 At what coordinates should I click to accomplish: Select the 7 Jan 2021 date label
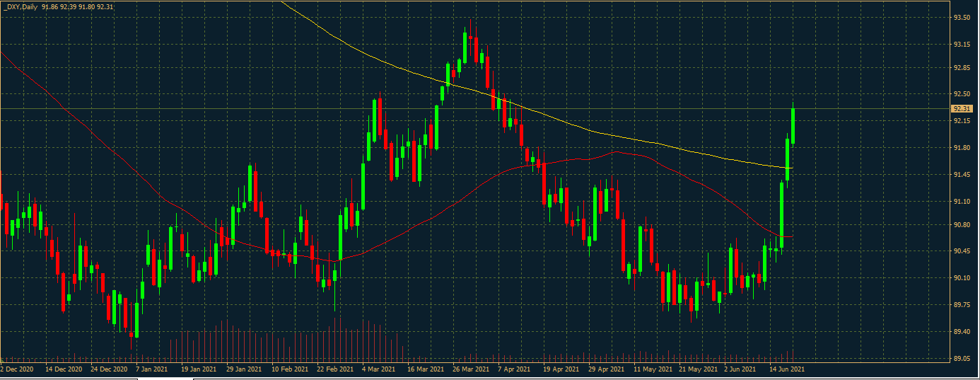click(x=153, y=369)
